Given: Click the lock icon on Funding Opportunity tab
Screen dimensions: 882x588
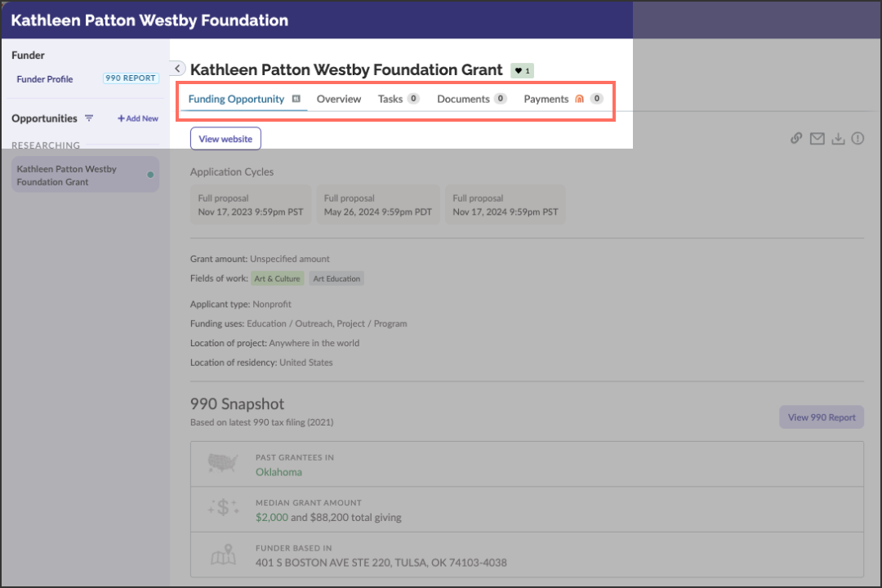Looking at the screenshot, I should [x=296, y=98].
